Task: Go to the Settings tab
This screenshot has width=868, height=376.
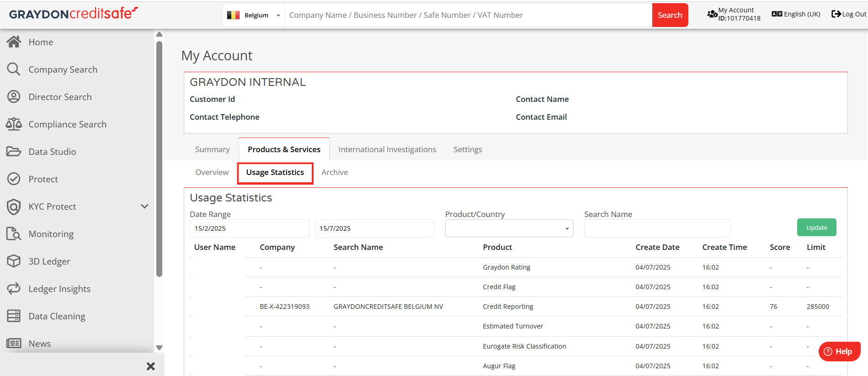Action: coord(468,149)
